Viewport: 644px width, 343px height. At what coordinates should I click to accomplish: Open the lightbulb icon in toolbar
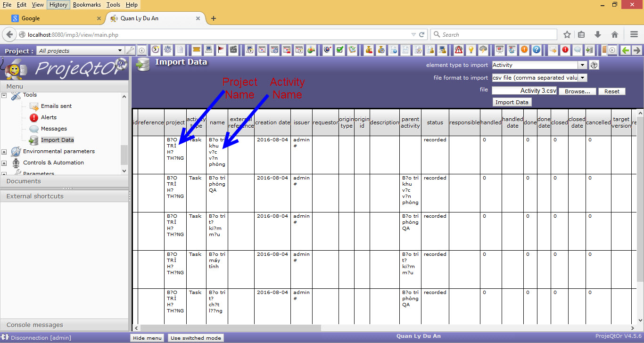(471, 50)
